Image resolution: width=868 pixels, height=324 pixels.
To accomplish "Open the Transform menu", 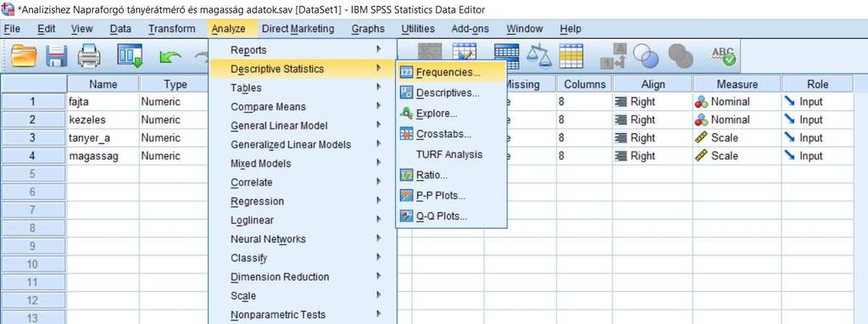I will [171, 29].
